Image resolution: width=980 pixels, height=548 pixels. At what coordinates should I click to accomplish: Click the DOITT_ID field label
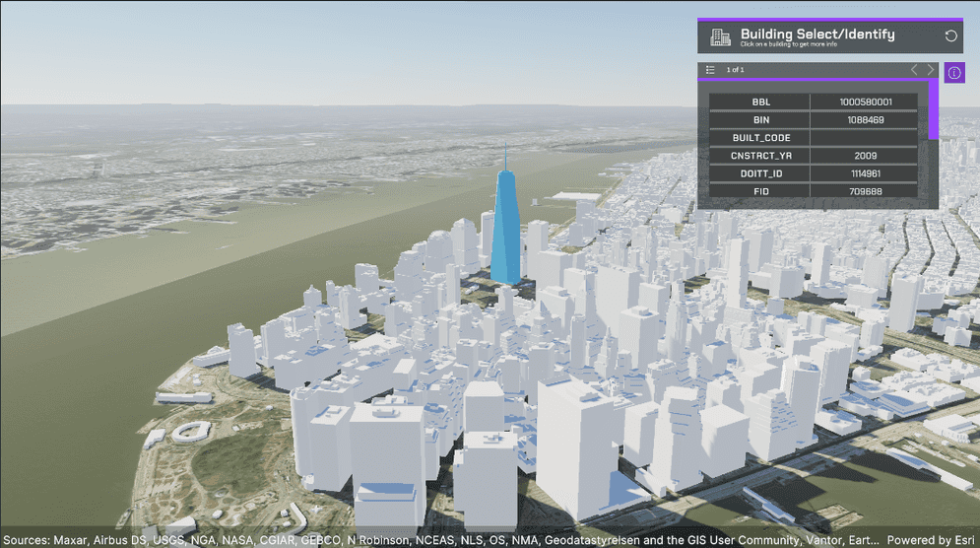coord(760,173)
